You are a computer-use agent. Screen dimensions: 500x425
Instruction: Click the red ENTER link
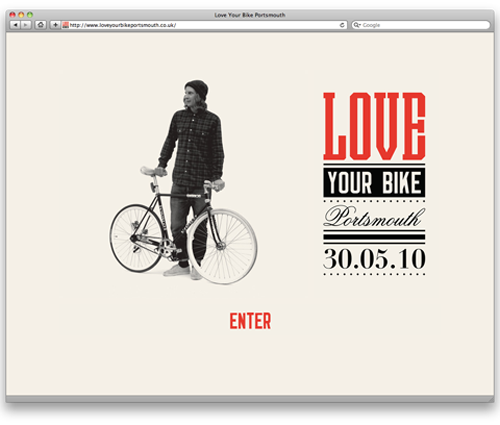[250, 321]
